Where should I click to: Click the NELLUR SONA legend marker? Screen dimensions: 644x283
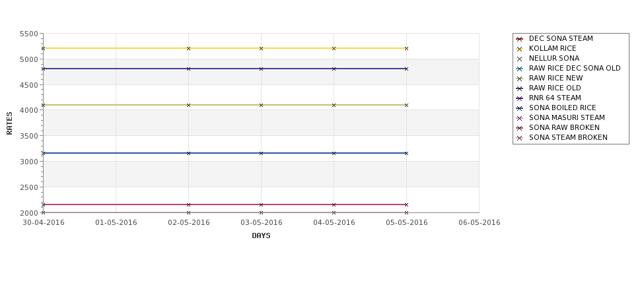click(x=520, y=59)
